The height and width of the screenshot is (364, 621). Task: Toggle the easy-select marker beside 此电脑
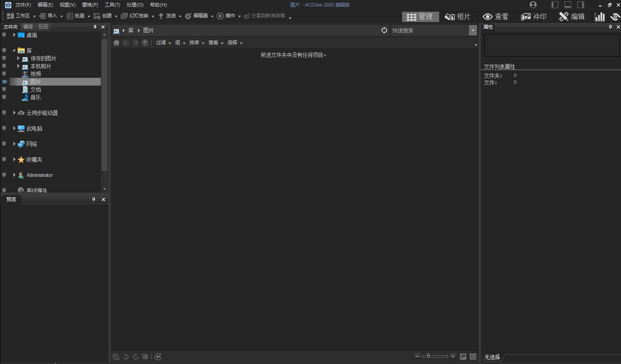[4, 128]
